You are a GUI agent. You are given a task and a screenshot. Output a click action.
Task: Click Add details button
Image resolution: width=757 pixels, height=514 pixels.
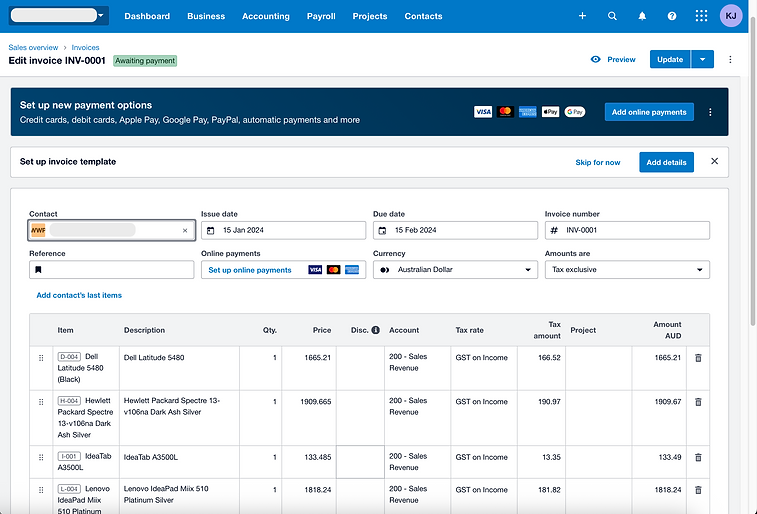(666, 162)
